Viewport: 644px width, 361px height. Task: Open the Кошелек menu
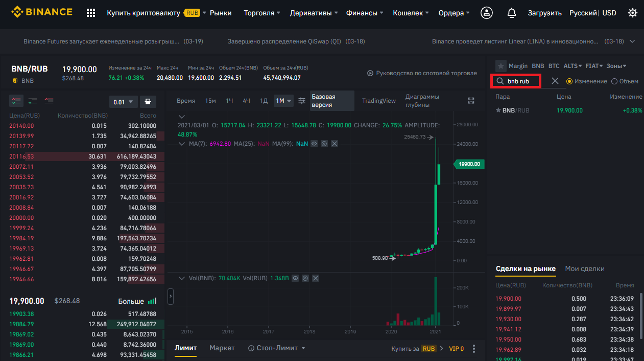411,13
